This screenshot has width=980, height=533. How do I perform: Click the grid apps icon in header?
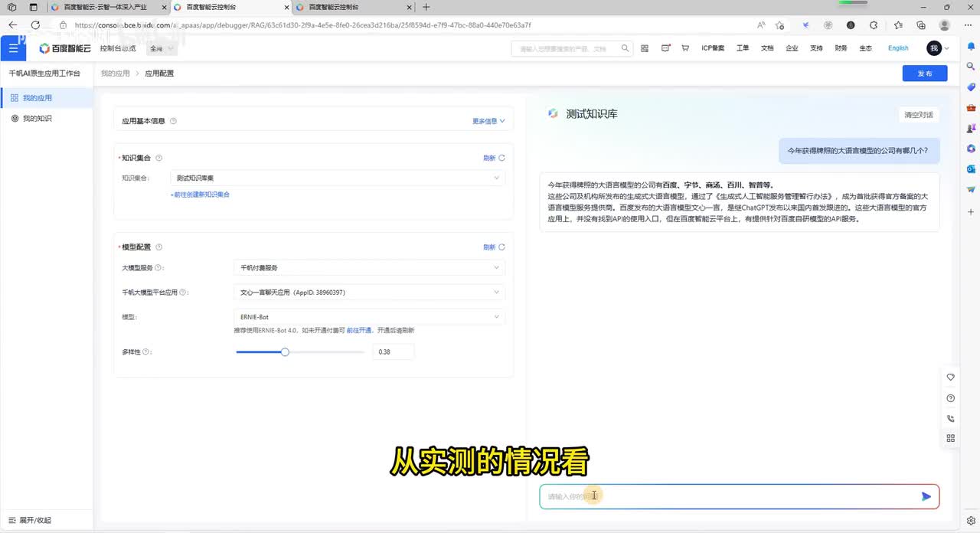[x=645, y=48]
